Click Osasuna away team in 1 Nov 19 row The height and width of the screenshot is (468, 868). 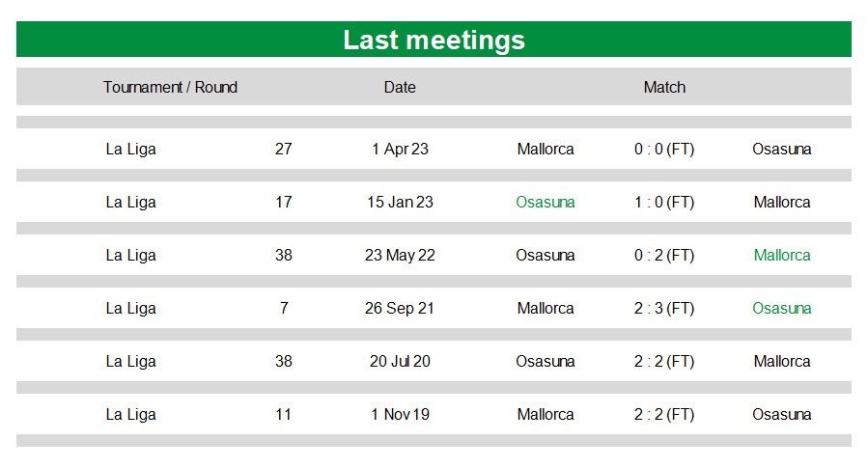coord(782,414)
